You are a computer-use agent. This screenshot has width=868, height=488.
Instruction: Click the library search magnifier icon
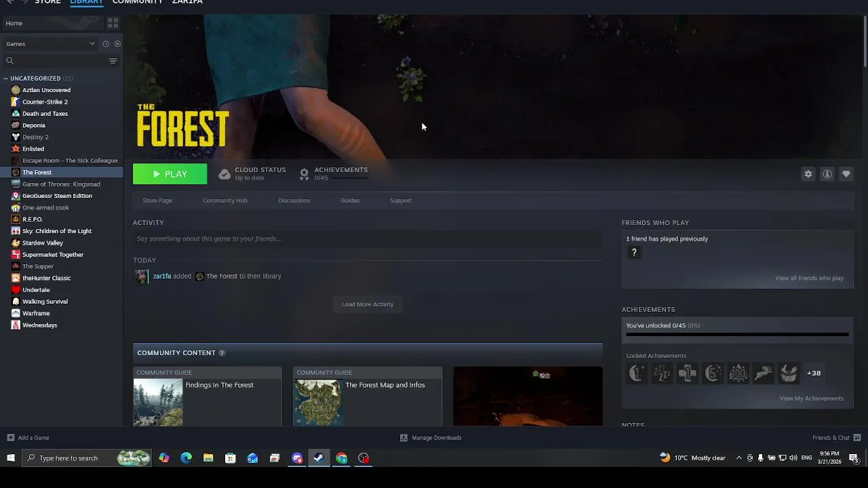pos(9,61)
